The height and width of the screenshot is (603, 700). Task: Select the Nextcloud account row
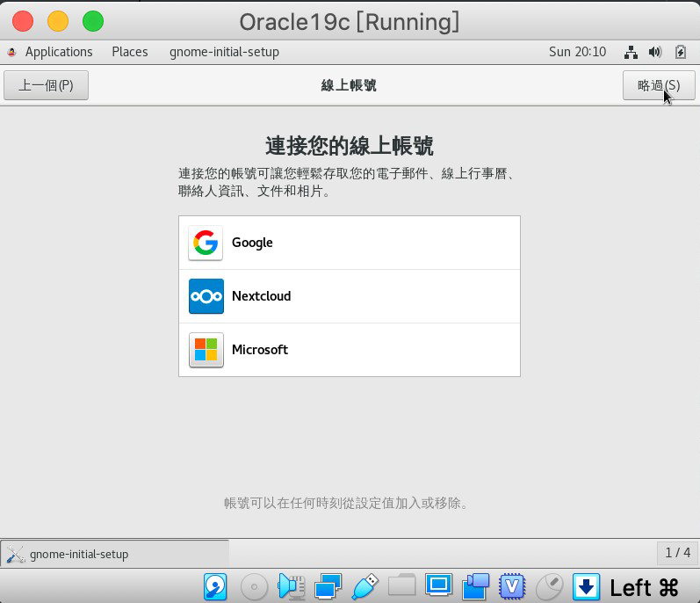click(x=350, y=296)
